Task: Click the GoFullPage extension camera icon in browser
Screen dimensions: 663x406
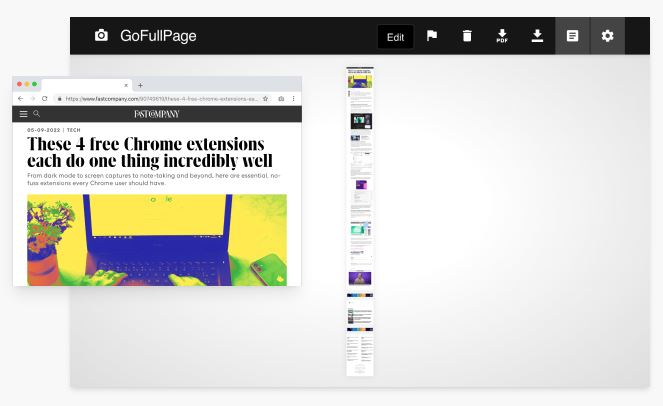Action: coord(280,99)
